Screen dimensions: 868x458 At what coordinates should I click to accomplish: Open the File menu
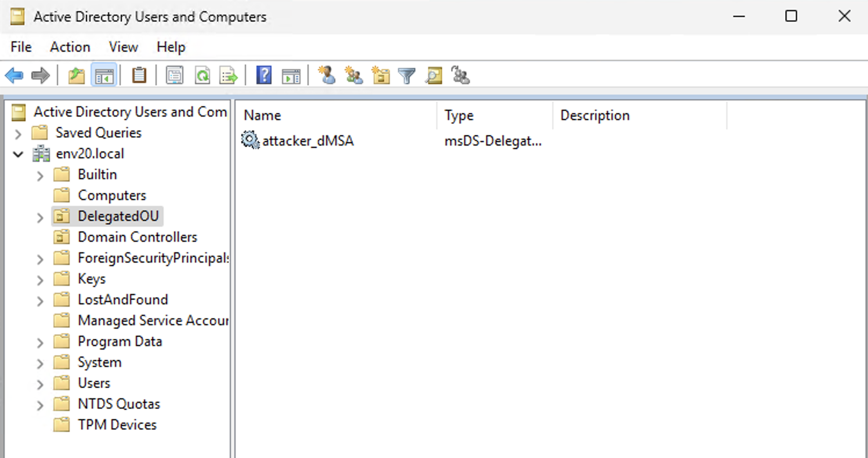tap(21, 47)
